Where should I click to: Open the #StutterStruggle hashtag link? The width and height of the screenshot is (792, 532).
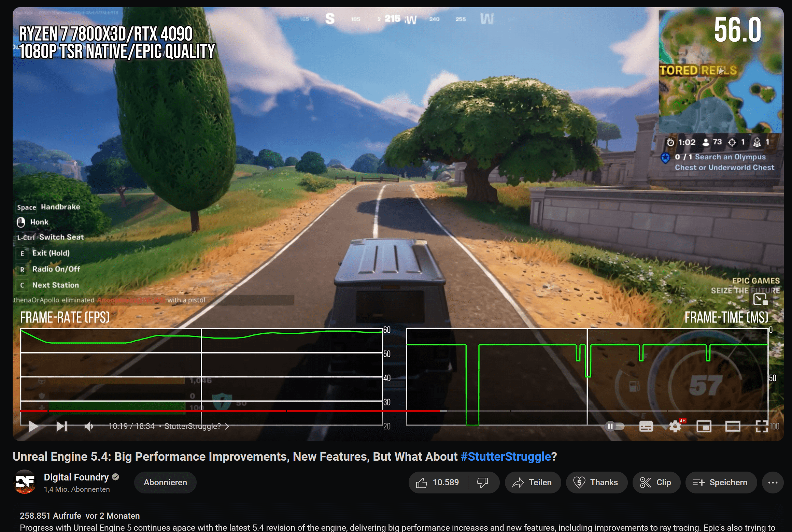point(506,456)
